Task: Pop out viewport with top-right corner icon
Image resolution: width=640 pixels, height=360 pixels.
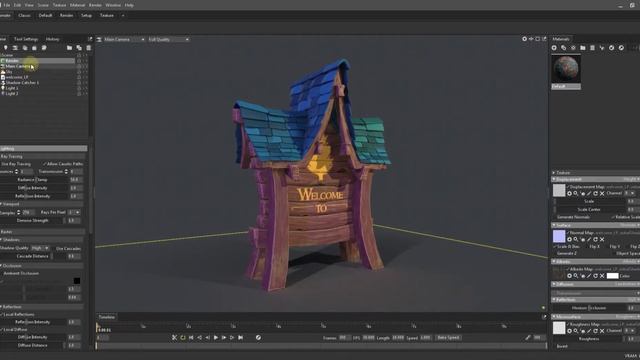Action: click(544, 39)
